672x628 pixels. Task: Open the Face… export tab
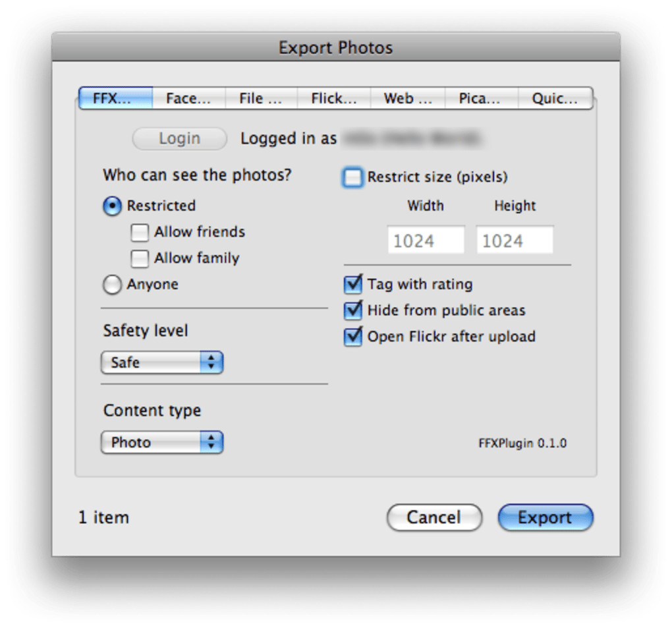(188, 99)
